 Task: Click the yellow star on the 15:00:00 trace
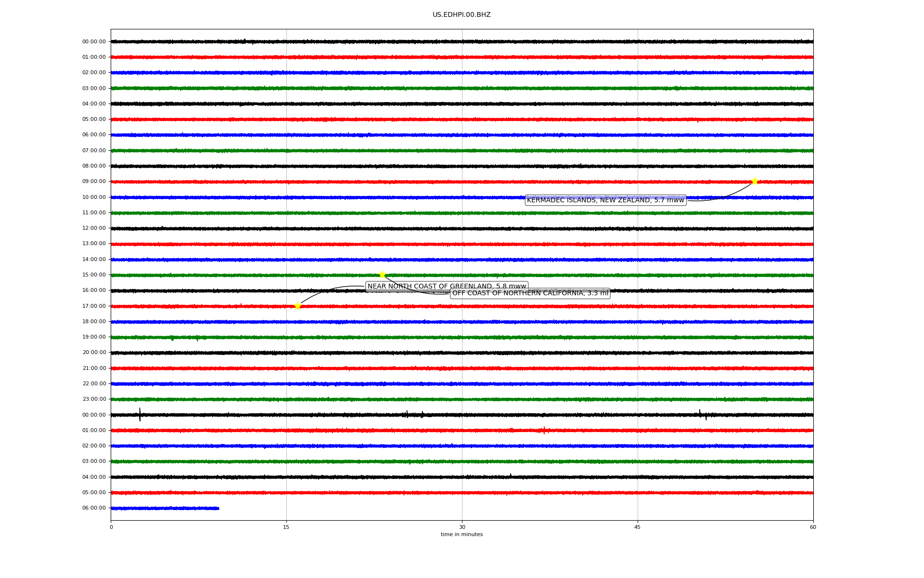point(382,275)
